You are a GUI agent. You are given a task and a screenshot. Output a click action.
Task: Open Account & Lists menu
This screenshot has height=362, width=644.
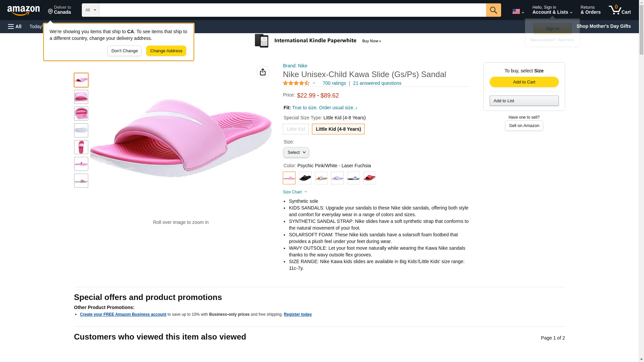[552, 10]
